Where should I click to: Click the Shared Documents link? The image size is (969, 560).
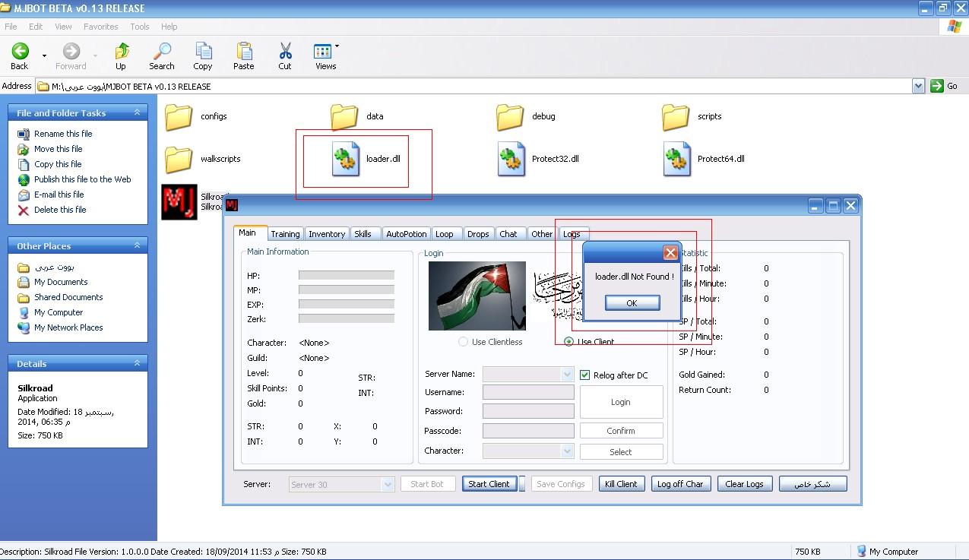coord(68,297)
